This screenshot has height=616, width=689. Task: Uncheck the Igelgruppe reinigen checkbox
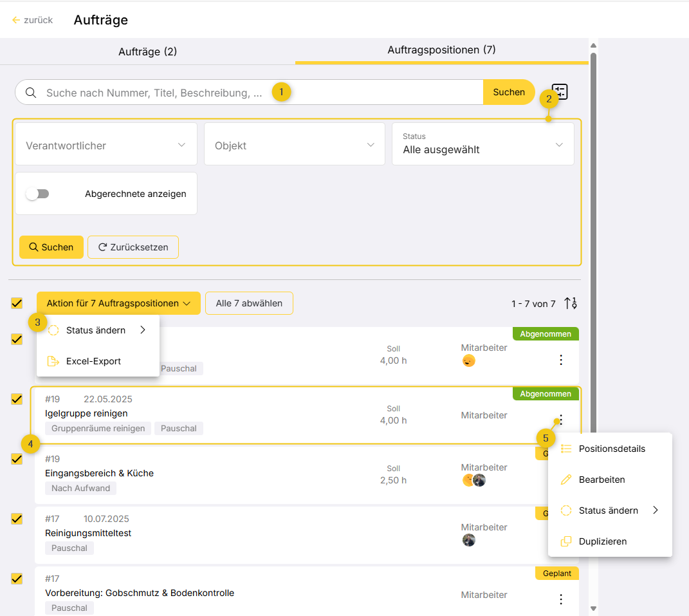[x=17, y=399]
